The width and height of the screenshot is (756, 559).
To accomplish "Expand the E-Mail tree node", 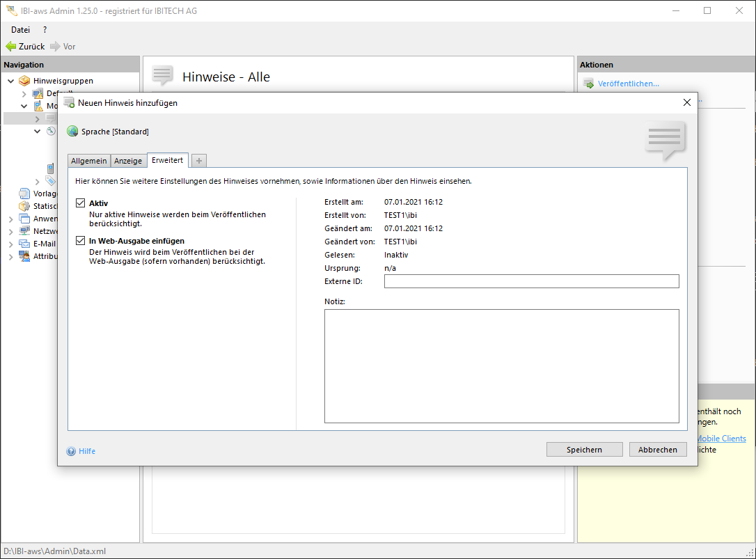I will click(x=11, y=244).
